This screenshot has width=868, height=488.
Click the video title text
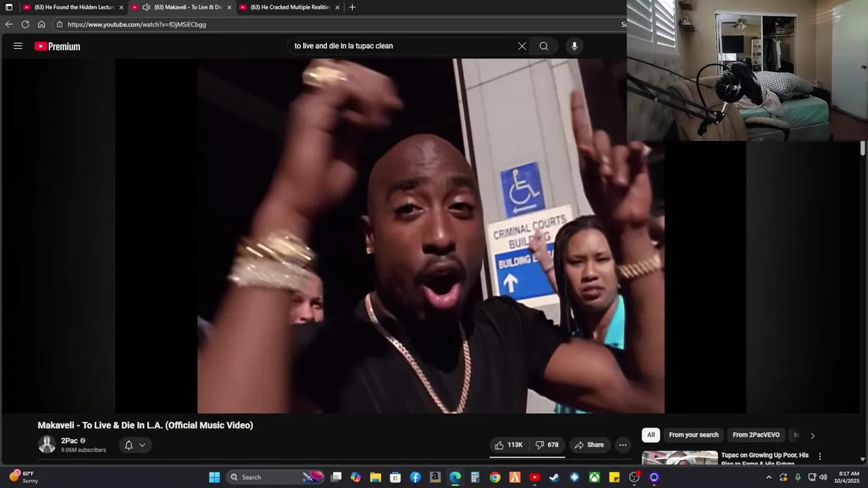pos(145,425)
